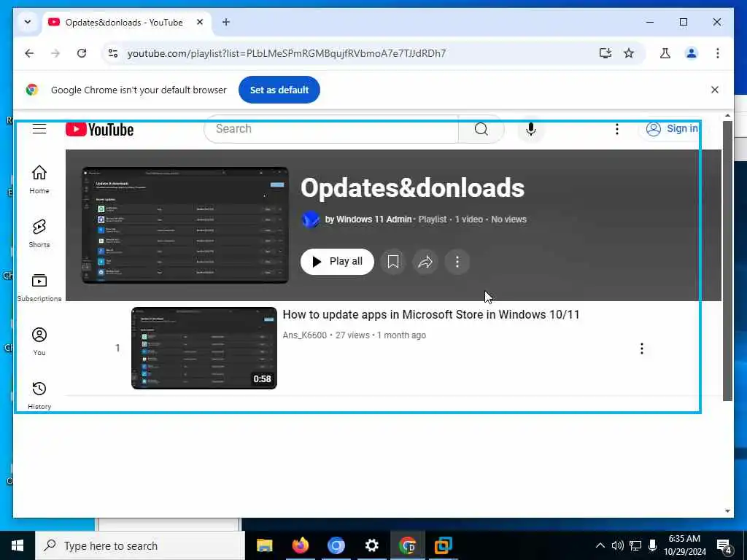The height and width of the screenshot is (560, 747).
Task: Click the magnifier search button
Action: (x=481, y=129)
